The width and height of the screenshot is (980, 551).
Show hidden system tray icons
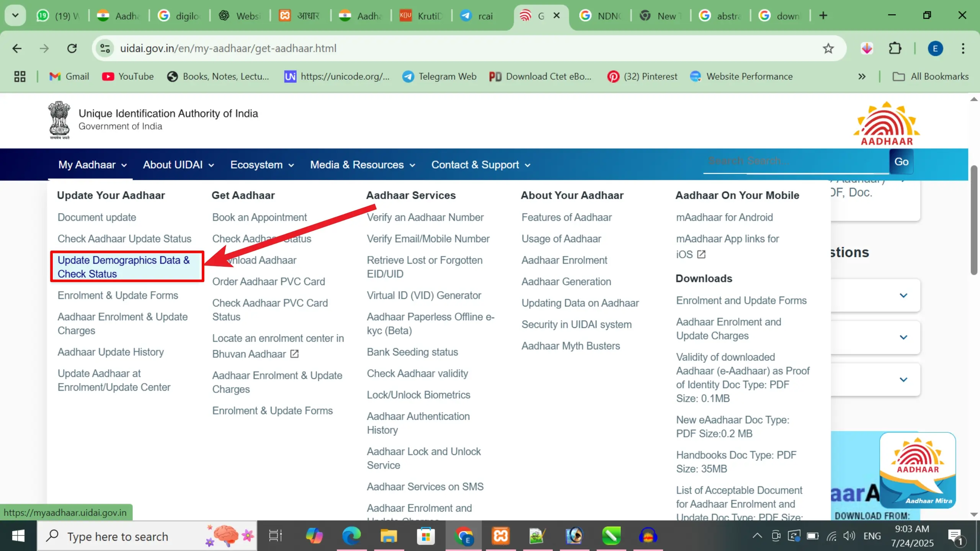point(757,536)
